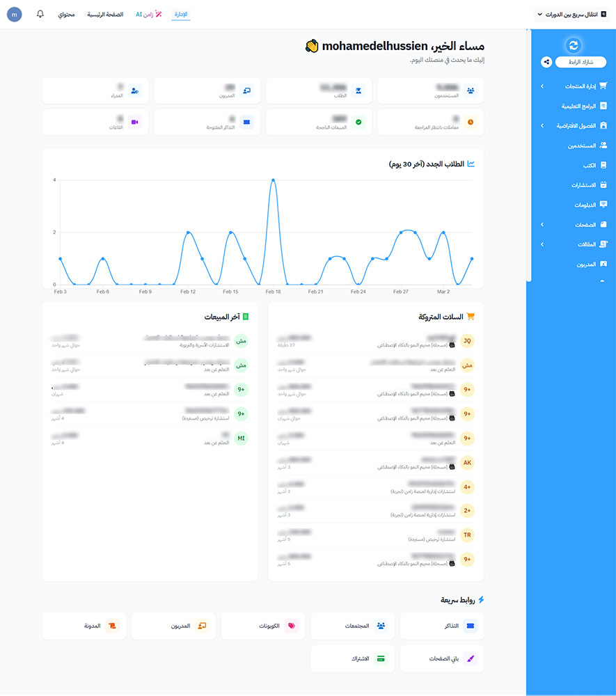Click the share icon beside شارك الرابط
This screenshot has height=696, width=616.
[x=546, y=62]
